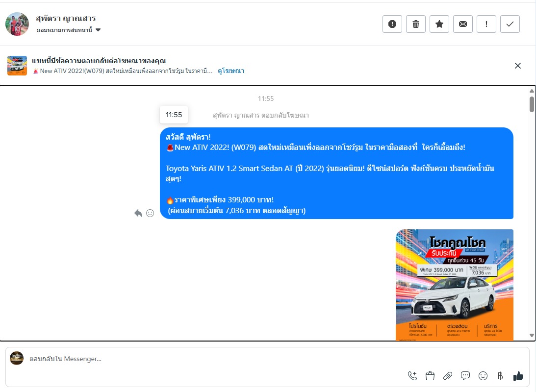
Task: Open the shopping bag products icon
Action: 430,376
